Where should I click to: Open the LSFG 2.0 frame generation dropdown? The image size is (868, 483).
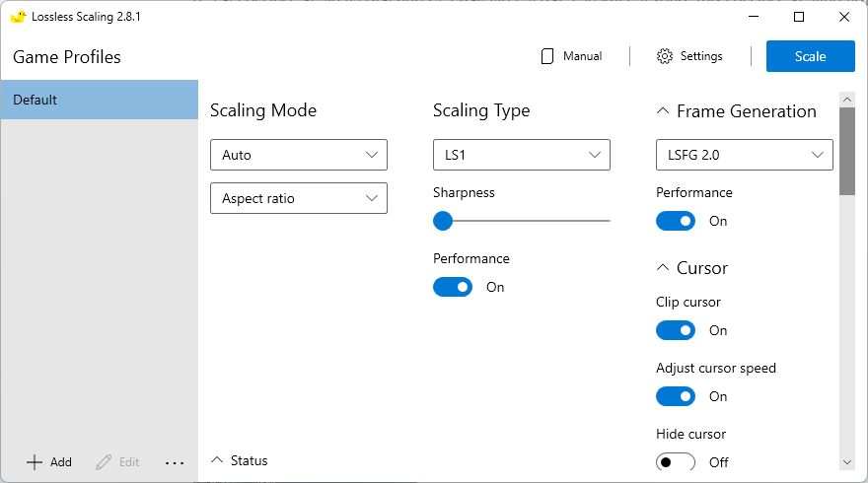coord(744,155)
